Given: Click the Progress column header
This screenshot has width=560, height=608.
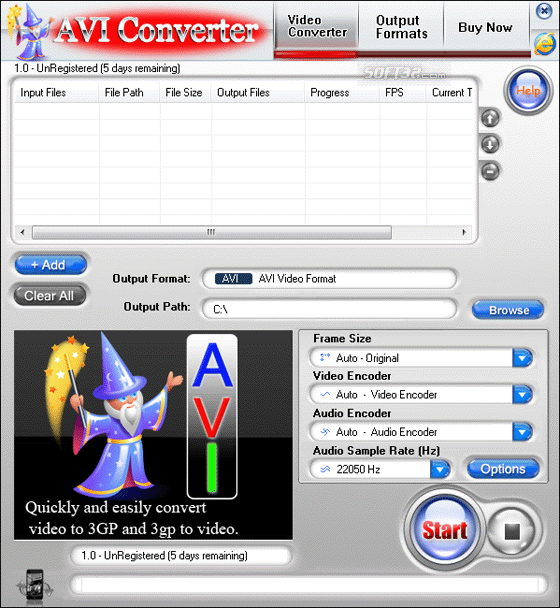Looking at the screenshot, I should [x=342, y=93].
